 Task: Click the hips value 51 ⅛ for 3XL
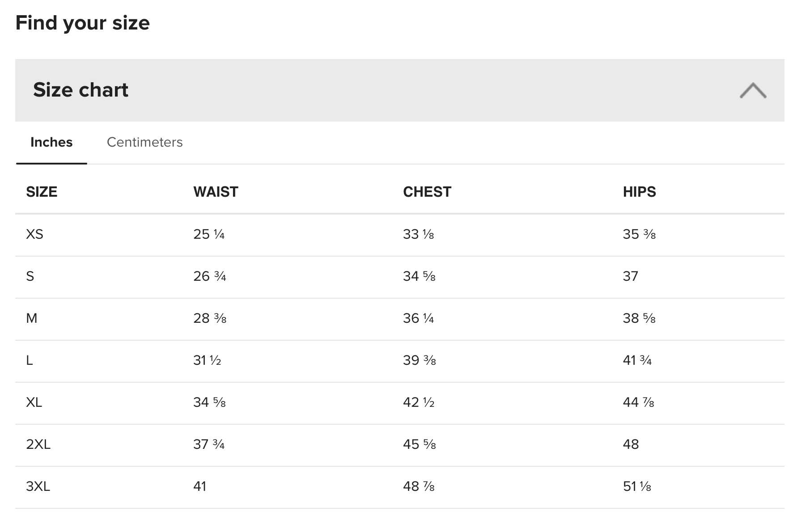(x=637, y=486)
